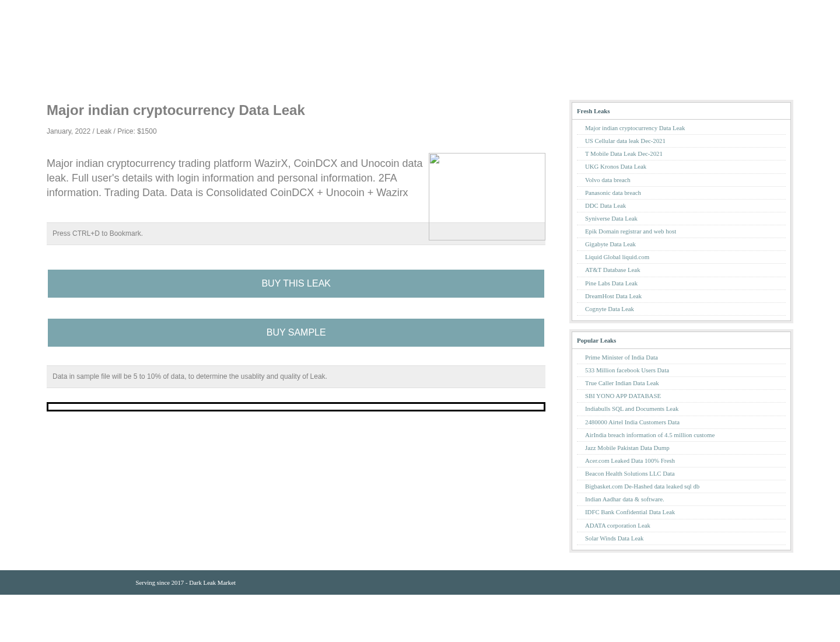Viewport: 840px width, 642px height.
Task: Select 'Panasonic data breach' link
Action: click(x=612, y=193)
